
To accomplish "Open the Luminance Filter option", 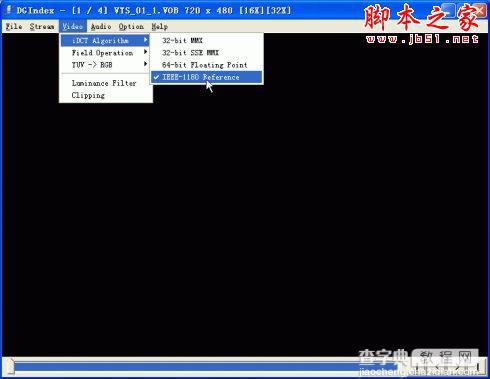I will coord(105,83).
